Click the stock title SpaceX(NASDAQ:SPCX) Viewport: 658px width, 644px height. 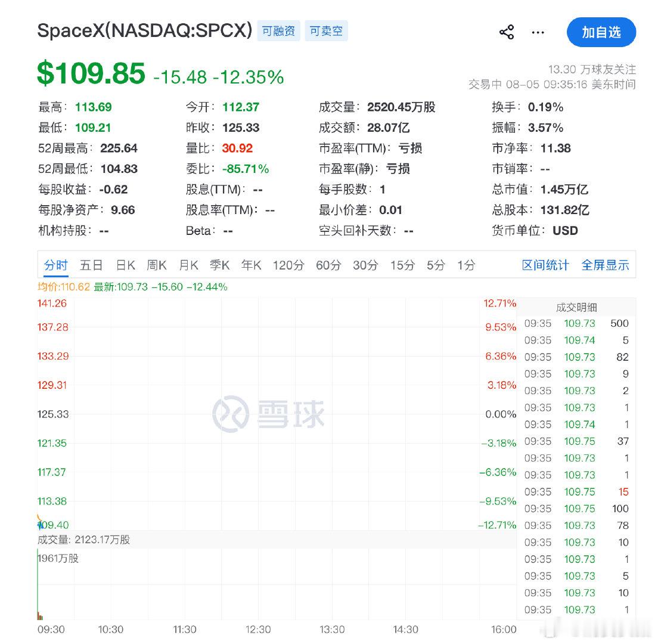click(145, 30)
